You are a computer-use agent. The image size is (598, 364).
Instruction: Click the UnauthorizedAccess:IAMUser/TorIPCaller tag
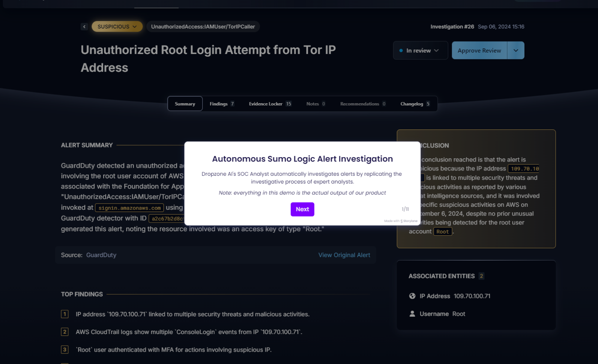203,27
